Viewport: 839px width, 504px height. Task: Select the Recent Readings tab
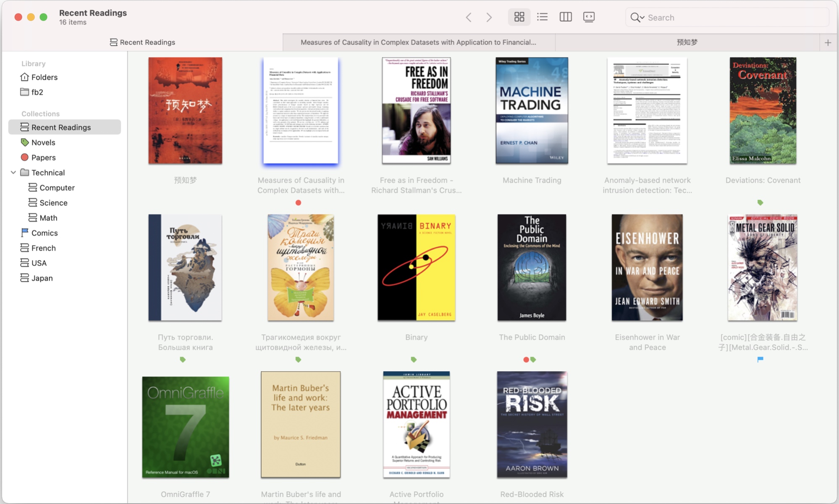point(142,42)
